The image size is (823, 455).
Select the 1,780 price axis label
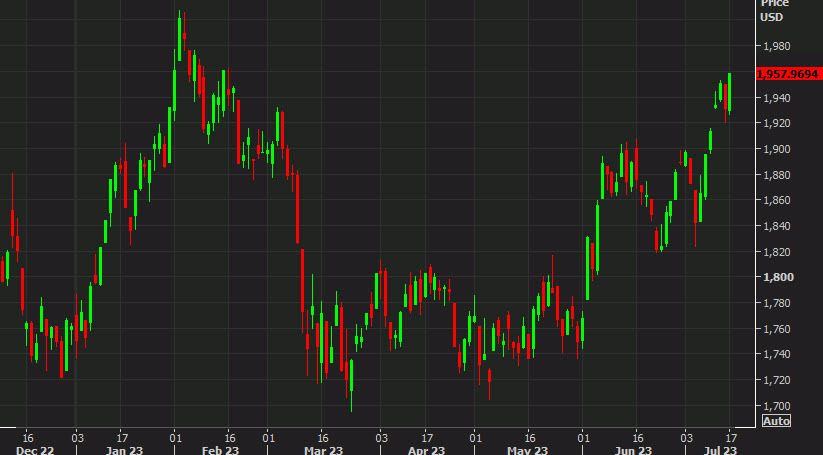[776, 303]
